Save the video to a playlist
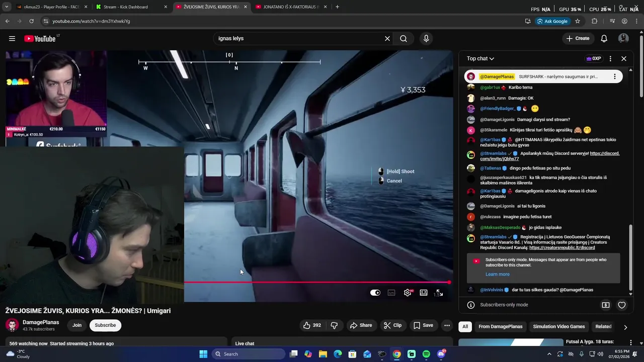 pos(423,325)
